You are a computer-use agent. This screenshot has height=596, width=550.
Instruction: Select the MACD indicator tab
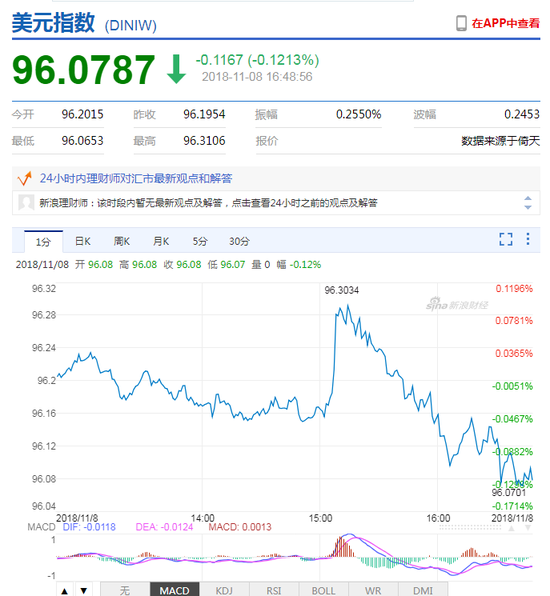coord(174,590)
